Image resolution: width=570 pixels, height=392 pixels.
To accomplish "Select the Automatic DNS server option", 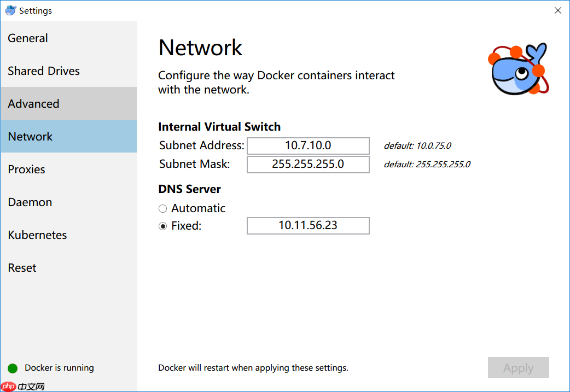I will (162, 208).
